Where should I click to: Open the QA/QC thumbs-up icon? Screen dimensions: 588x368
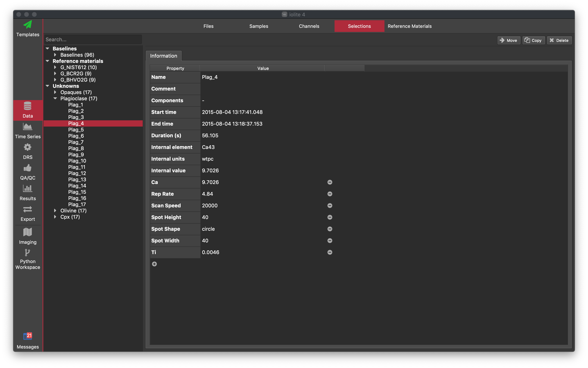pos(27,168)
